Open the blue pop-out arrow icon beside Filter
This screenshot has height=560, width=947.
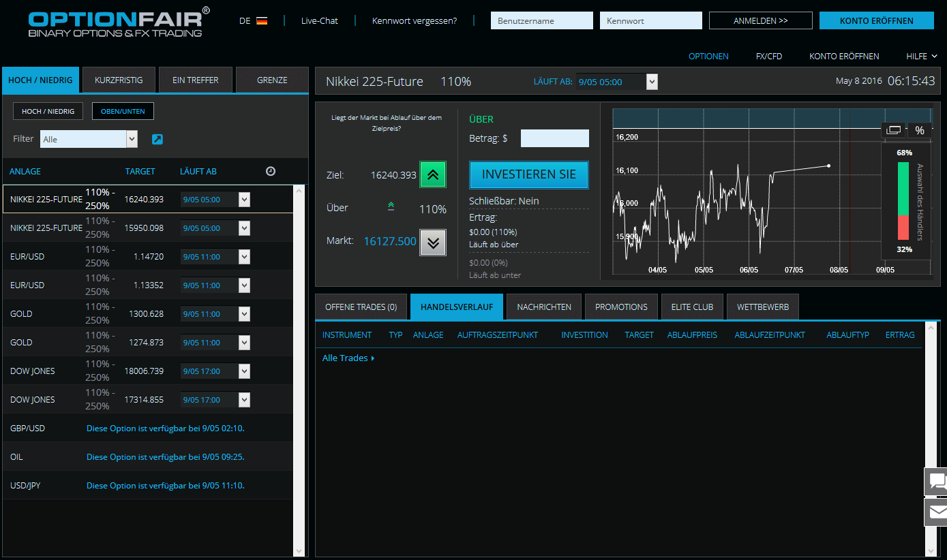click(x=157, y=139)
